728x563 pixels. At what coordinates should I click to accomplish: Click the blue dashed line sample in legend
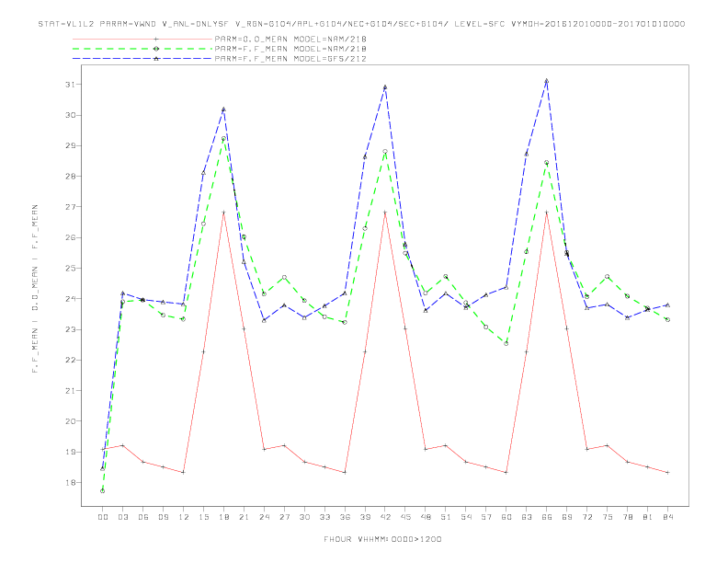(142, 59)
